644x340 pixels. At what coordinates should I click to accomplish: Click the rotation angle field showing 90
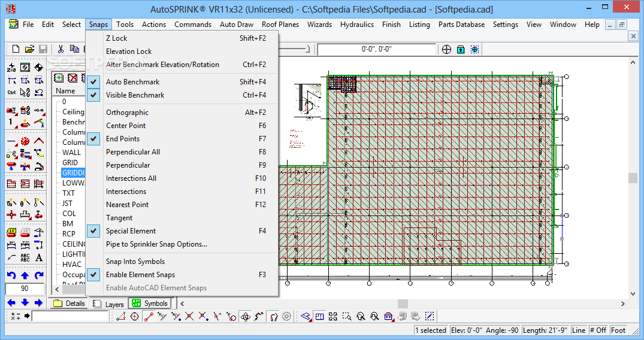tap(25, 289)
